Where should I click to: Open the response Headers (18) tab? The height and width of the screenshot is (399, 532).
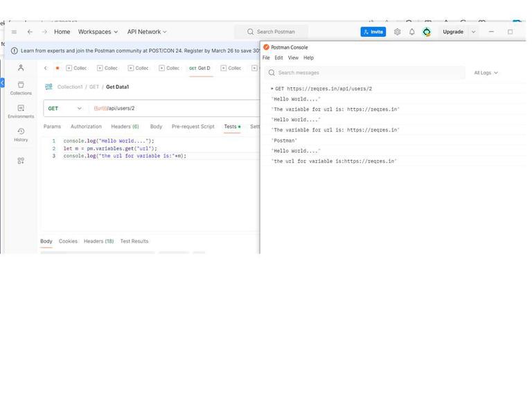[99, 241]
